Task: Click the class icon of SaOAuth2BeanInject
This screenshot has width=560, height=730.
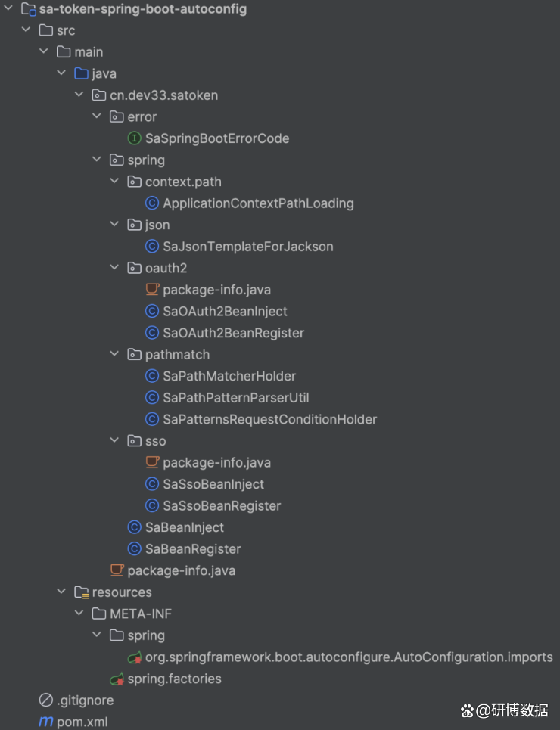Action: [x=152, y=311]
